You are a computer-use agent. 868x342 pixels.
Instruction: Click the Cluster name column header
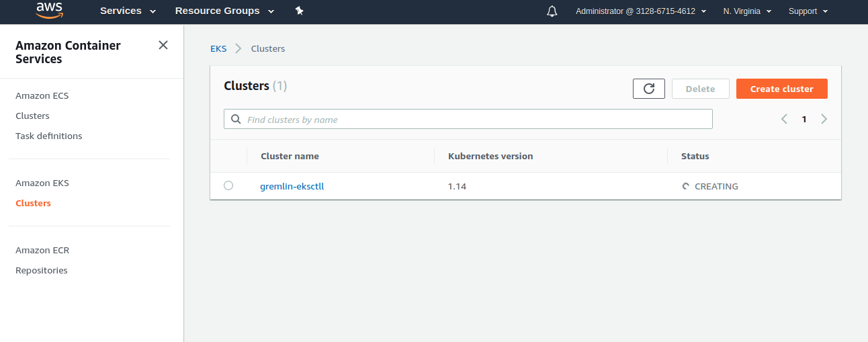290,156
